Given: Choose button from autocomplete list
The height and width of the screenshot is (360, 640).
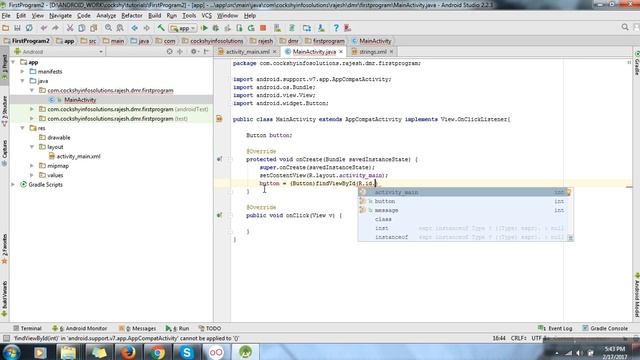Looking at the screenshot, I should pyautogui.click(x=465, y=201).
